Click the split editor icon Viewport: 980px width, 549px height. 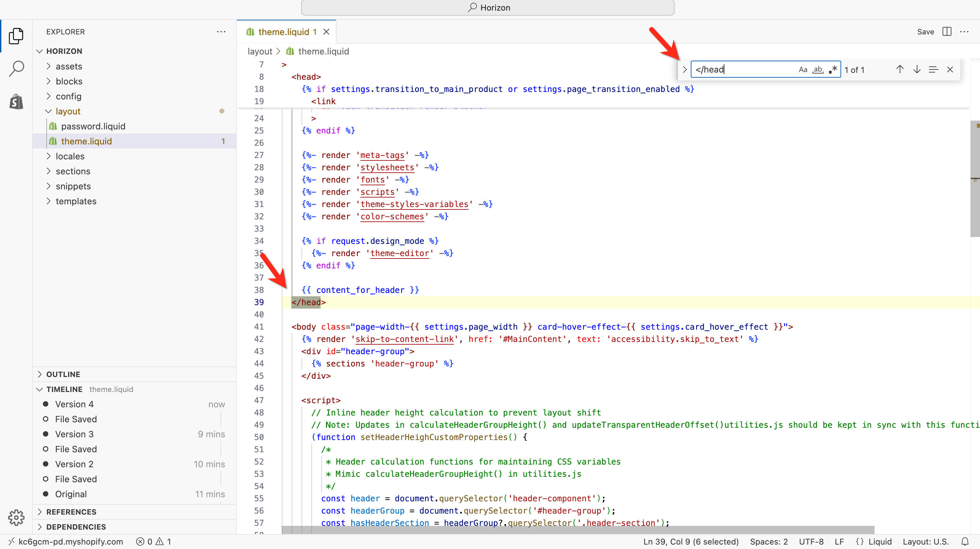tap(947, 32)
